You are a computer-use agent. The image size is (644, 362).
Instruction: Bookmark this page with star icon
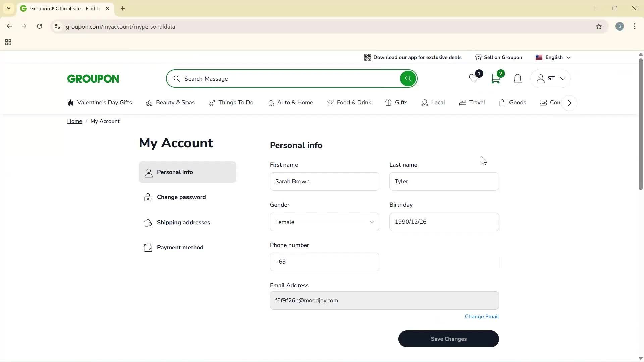[599, 27]
